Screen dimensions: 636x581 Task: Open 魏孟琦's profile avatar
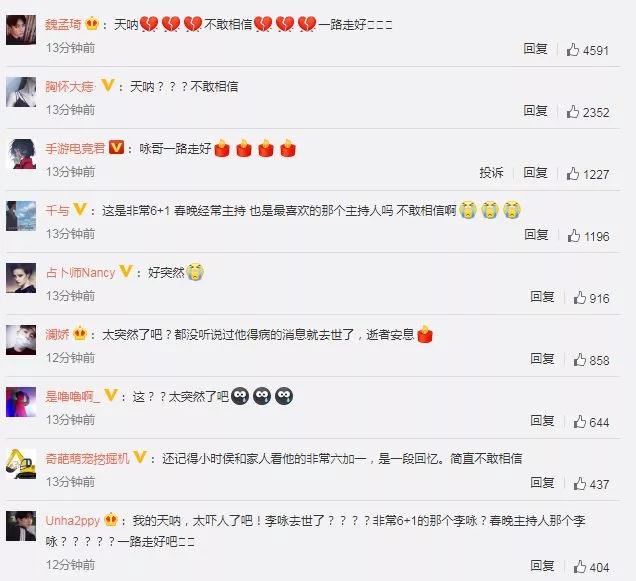click(21, 30)
